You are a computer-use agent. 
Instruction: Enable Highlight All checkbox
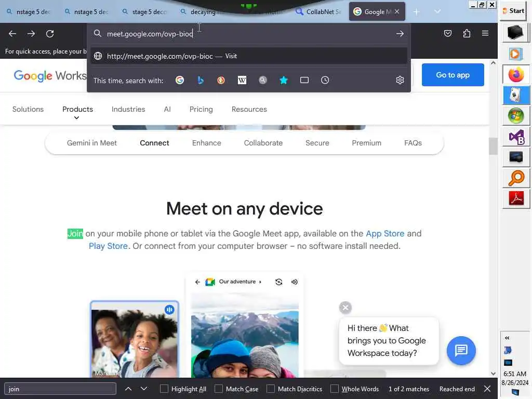(x=164, y=389)
